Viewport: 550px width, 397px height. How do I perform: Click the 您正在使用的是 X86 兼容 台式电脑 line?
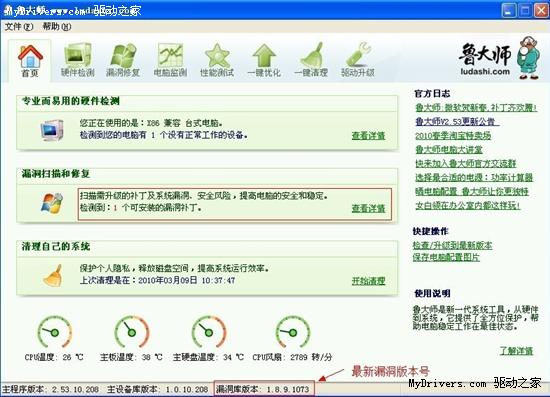[x=151, y=123]
